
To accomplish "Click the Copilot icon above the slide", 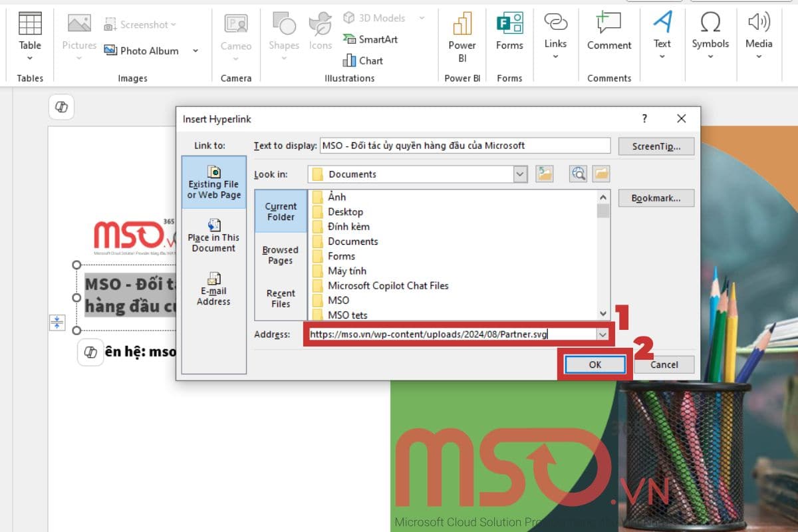I will pos(61,107).
